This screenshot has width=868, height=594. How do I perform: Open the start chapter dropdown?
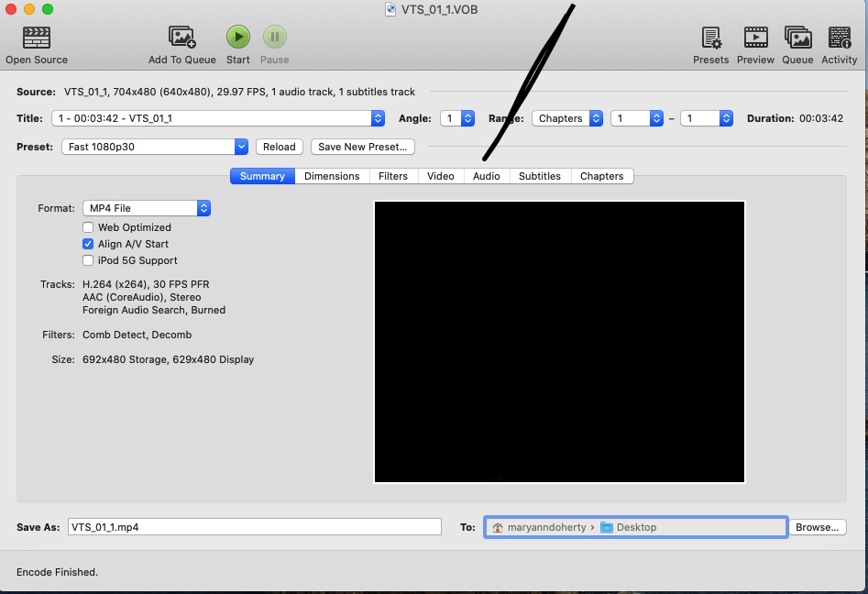point(637,118)
